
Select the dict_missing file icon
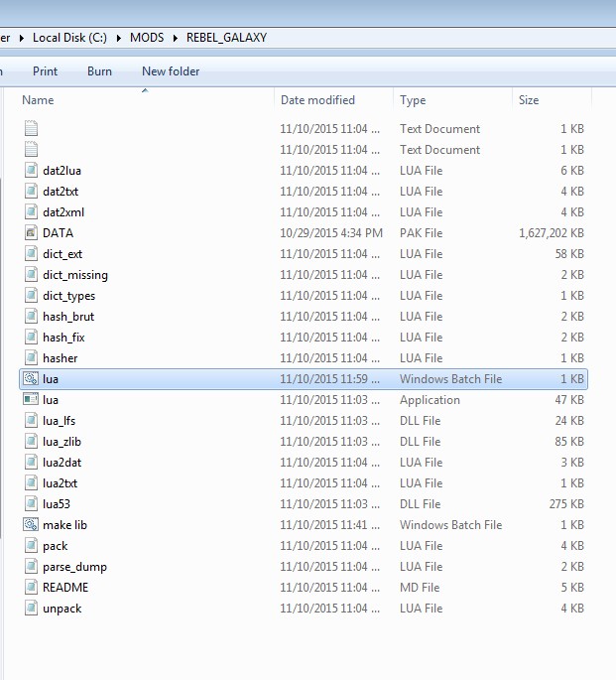(31, 275)
